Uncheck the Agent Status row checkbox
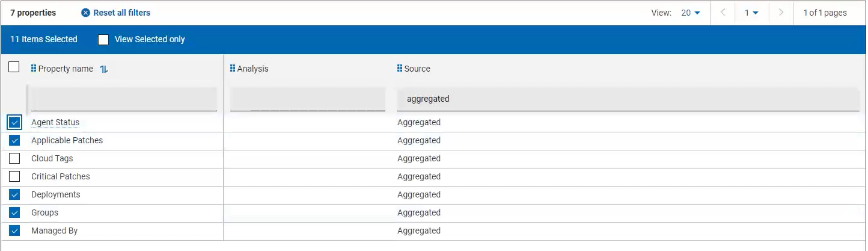868x251 pixels. (x=15, y=123)
